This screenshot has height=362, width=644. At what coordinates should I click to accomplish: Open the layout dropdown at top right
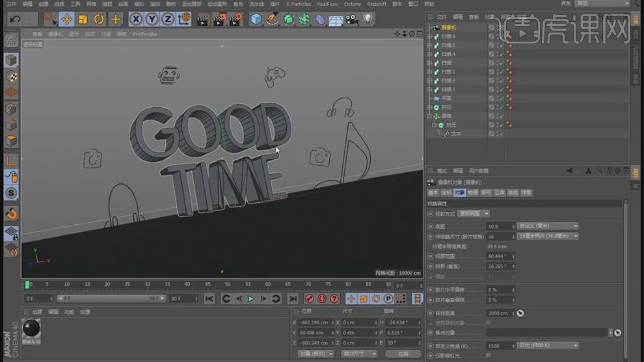tap(602, 3)
